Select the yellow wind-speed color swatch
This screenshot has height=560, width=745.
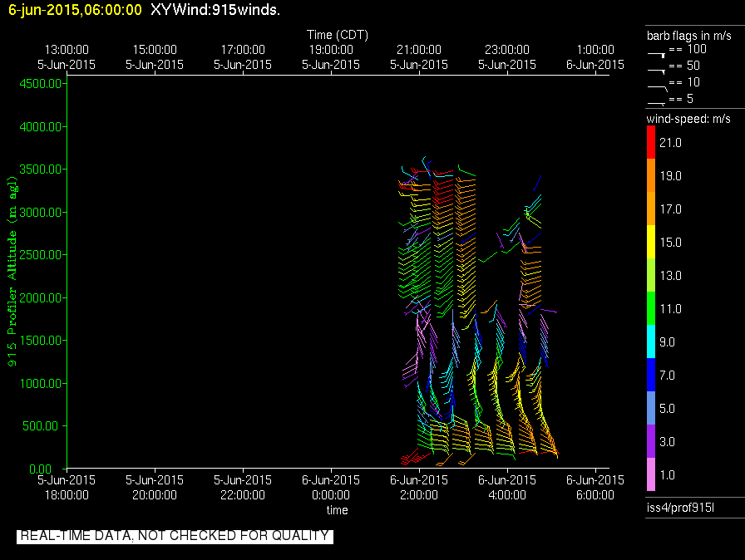[652, 242]
